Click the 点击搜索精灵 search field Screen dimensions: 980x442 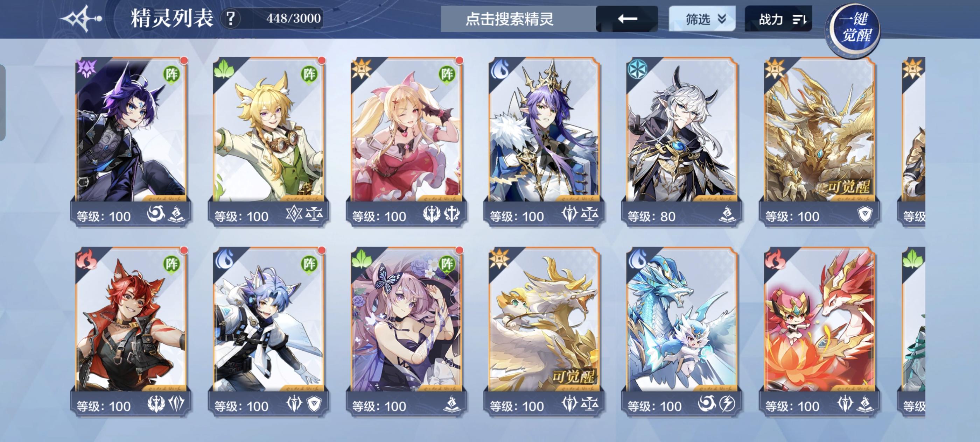(518, 19)
